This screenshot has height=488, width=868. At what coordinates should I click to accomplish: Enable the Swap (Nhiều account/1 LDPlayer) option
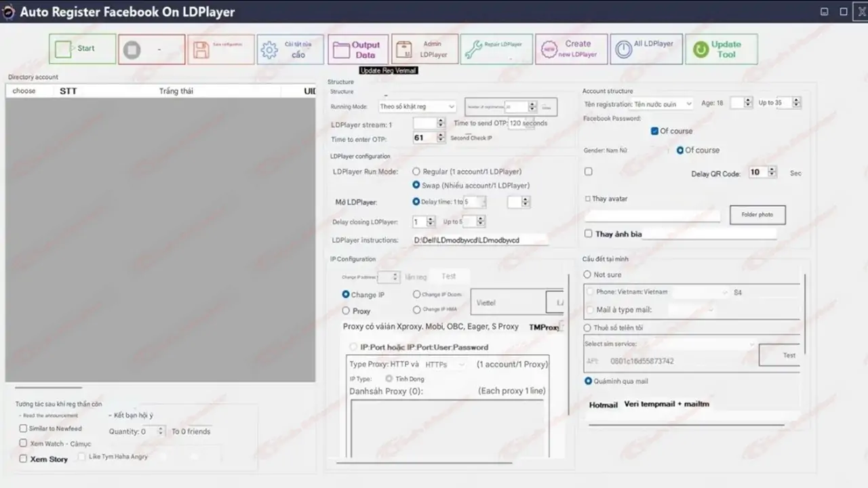(416, 185)
